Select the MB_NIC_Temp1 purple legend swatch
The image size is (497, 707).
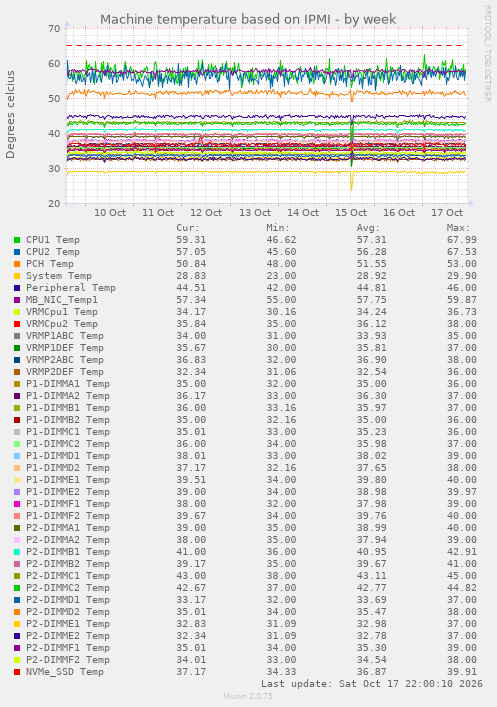[17, 300]
